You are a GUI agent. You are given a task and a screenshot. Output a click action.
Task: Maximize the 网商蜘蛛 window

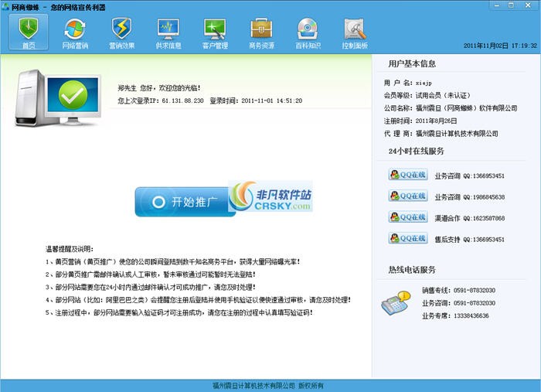511,5
